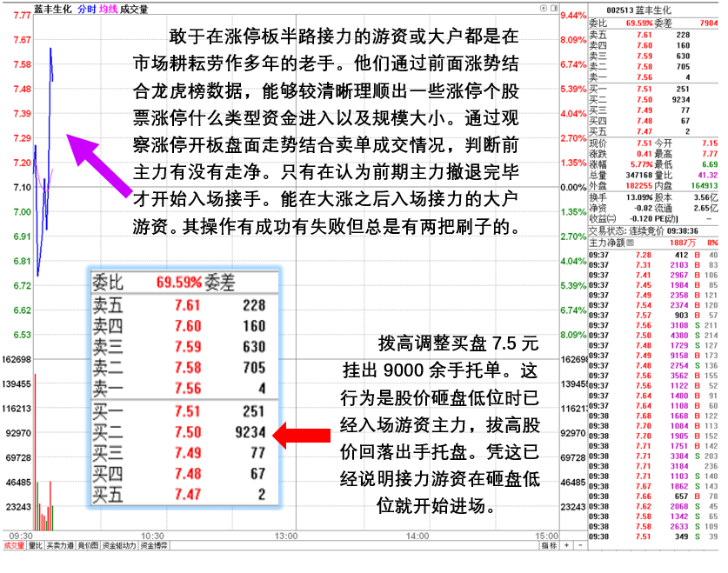This screenshot has width=728, height=573.
Task: Switch to the 量比 tab
Action: pos(36,546)
